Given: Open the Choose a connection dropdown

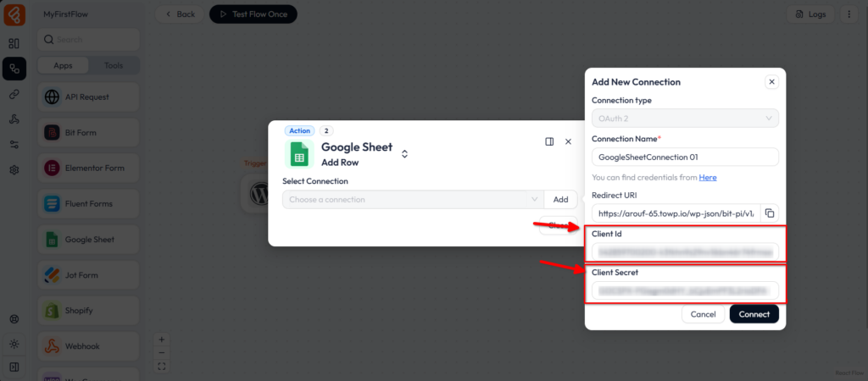Looking at the screenshot, I should tap(413, 200).
